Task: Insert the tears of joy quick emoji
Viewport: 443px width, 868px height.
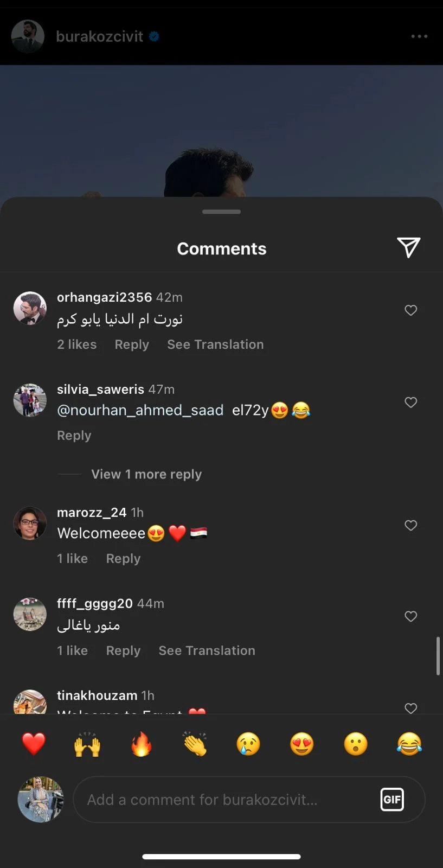Action: point(409,744)
